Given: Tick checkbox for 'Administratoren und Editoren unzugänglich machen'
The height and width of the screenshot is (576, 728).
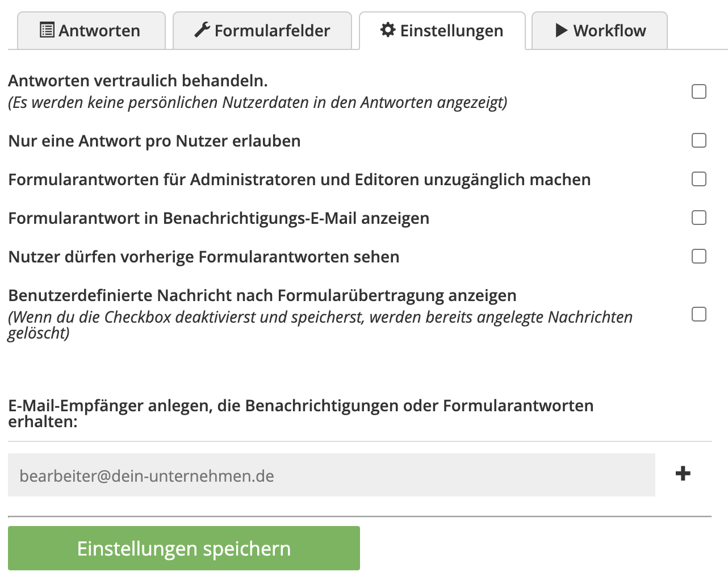Looking at the screenshot, I should click(x=699, y=179).
